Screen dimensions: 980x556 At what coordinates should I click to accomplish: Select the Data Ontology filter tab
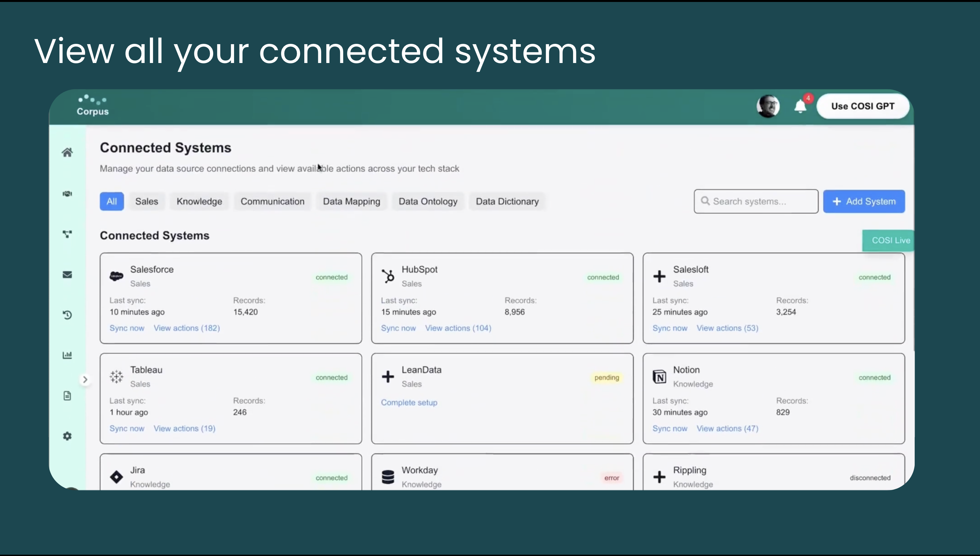(x=427, y=201)
